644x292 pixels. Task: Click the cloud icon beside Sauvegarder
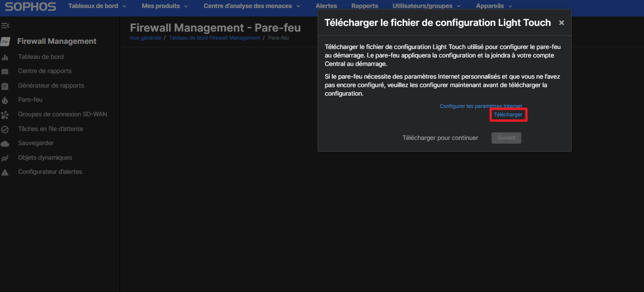coord(5,143)
